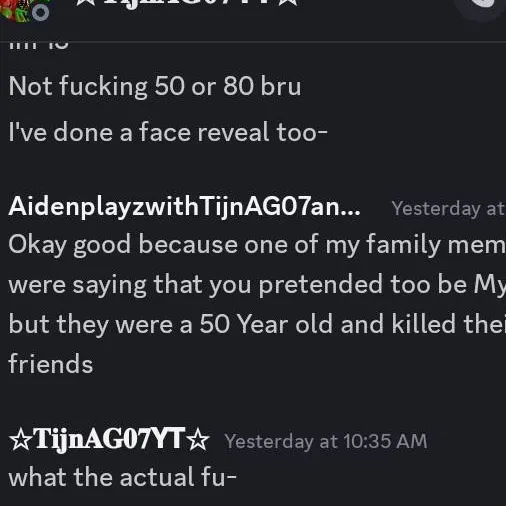Image resolution: width=506 pixels, height=506 pixels.
Task: Select the "Not fucking 50 or 80 bru" message
Action: click(155, 86)
